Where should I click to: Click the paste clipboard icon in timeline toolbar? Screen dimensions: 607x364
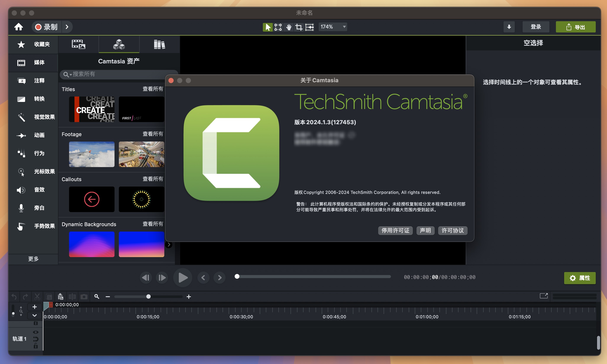[60, 296]
